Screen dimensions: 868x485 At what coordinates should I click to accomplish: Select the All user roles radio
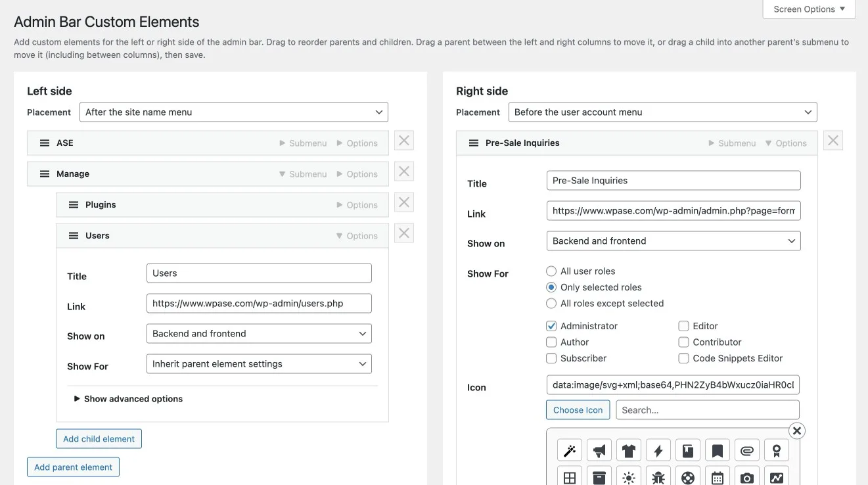pos(551,271)
